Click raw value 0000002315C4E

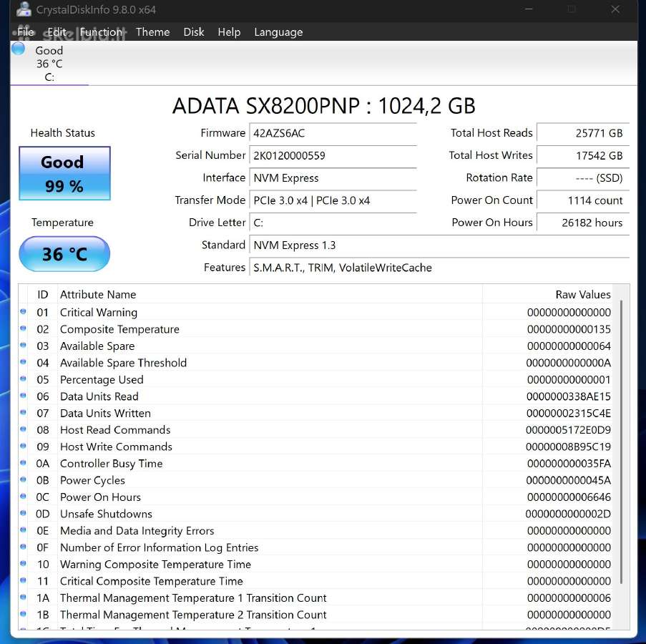[x=569, y=414]
